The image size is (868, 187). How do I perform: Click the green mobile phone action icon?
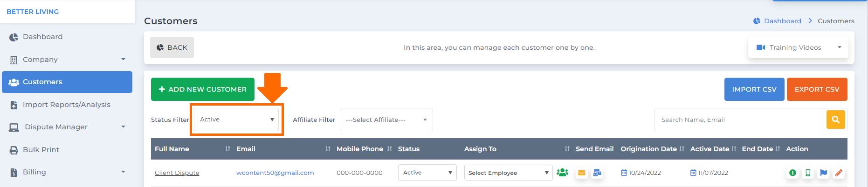[808, 173]
